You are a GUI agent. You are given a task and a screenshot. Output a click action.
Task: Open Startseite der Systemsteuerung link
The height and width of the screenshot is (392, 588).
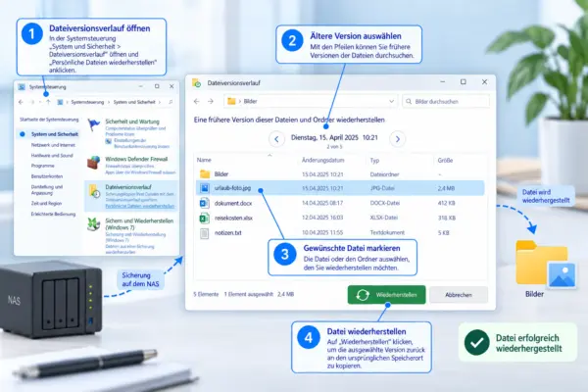tap(49, 120)
